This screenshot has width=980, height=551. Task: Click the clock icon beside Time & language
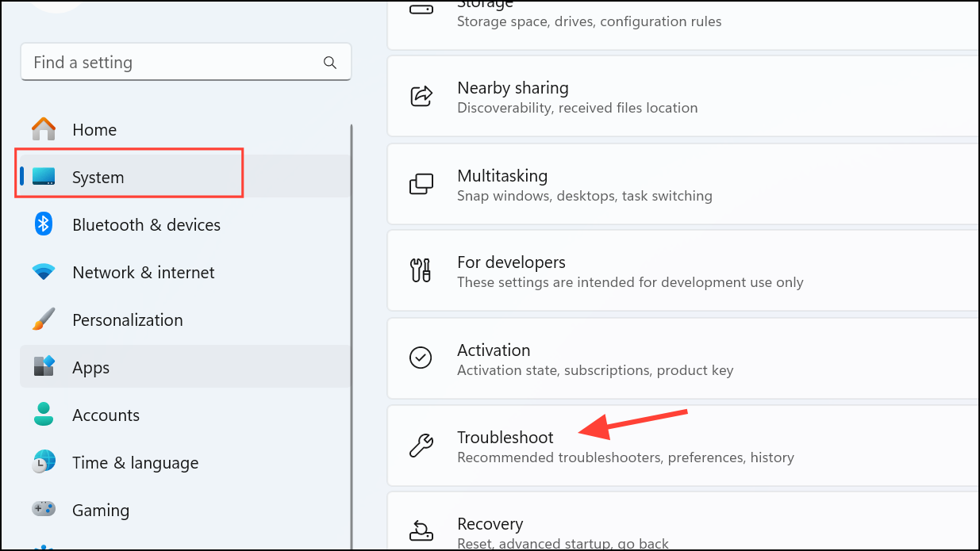click(x=43, y=462)
